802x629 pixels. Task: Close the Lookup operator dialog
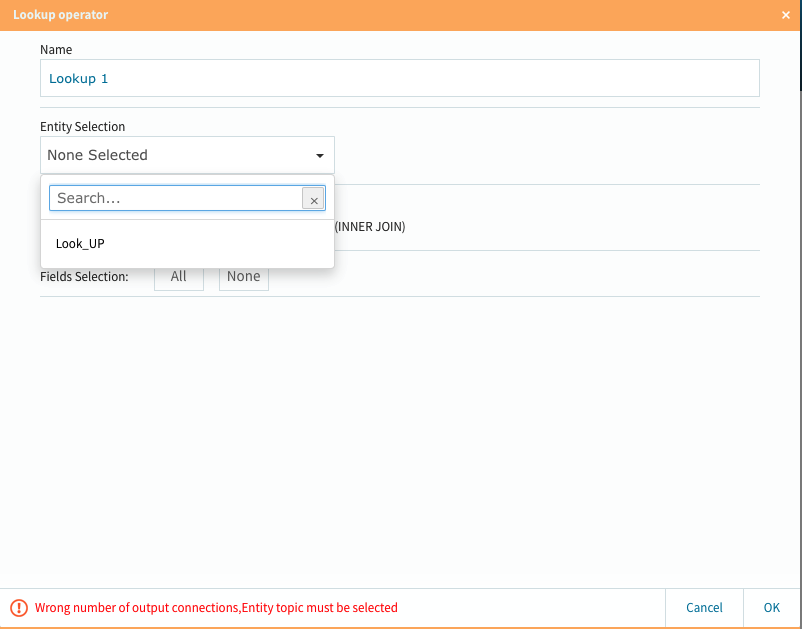pyautogui.click(x=786, y=15)
